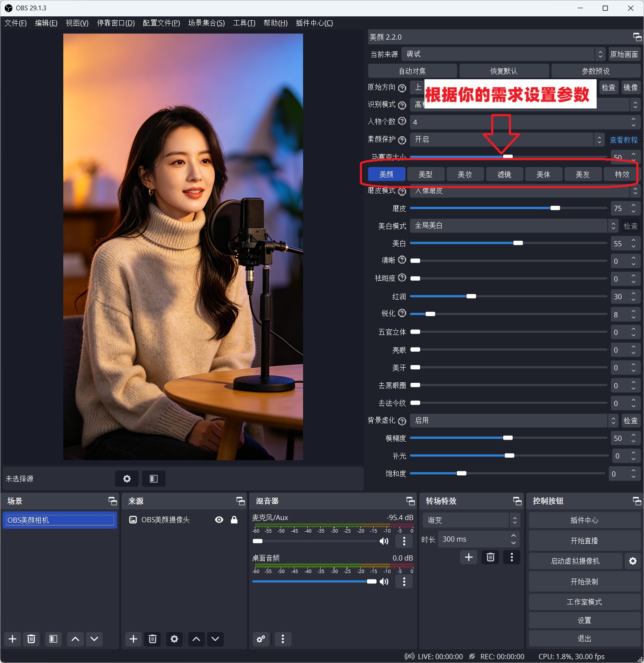
Task: Add a new scene with the plus icon
Action: (x=12, y=639)
